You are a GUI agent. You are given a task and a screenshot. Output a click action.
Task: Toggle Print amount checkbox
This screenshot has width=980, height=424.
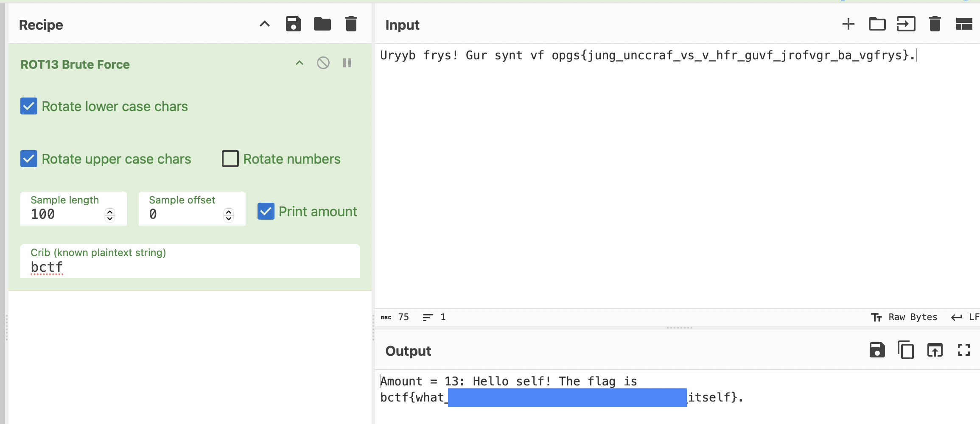(266, 211)
